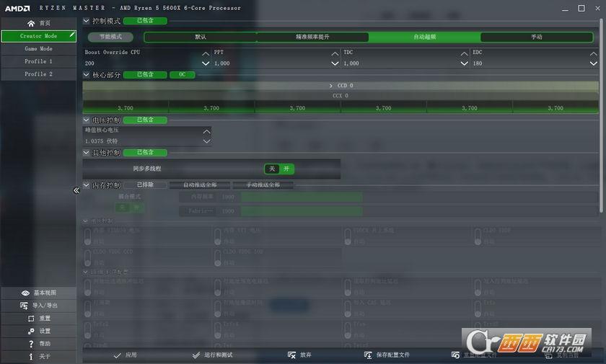
Task: Collapse the 其他控制 section
Action: click(x=86, y=153)
